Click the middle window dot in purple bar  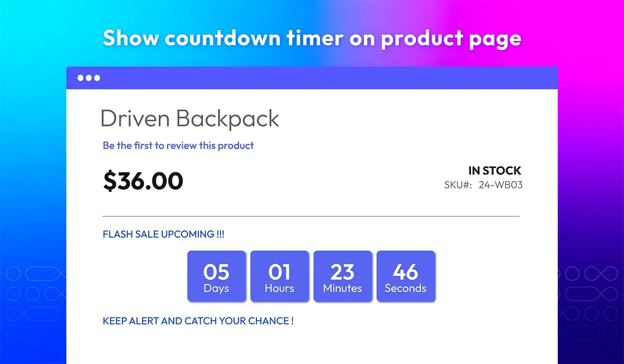click(89, 78)
